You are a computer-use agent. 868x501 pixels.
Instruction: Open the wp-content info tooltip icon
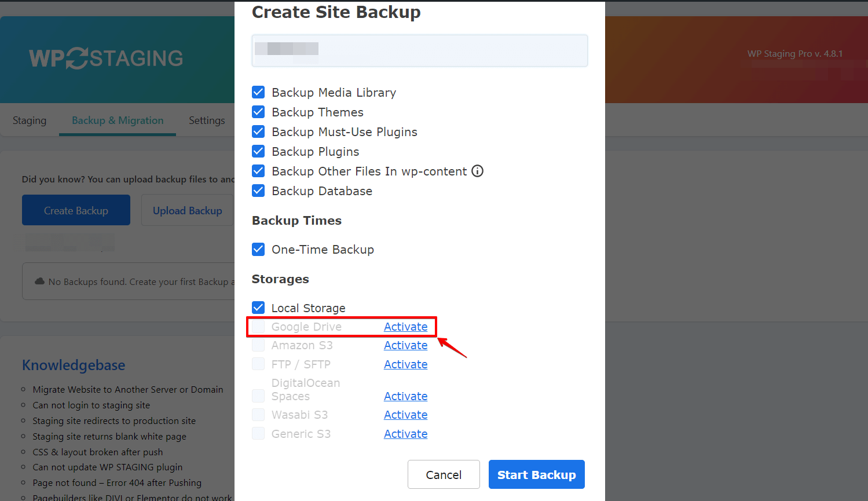tap(477, 171)
